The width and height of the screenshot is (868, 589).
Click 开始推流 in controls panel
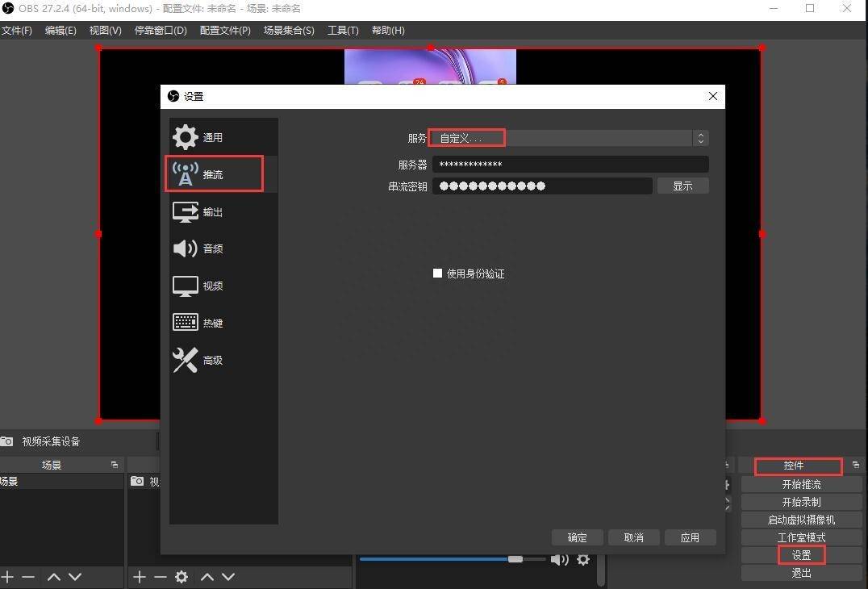(x=801, y=484)
